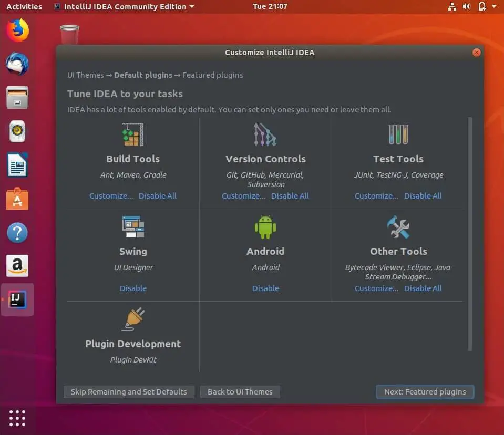This screenshot has height=435, width=504.
Task: Go to UI Themes breadcrumb step
Action: (86, 75)
